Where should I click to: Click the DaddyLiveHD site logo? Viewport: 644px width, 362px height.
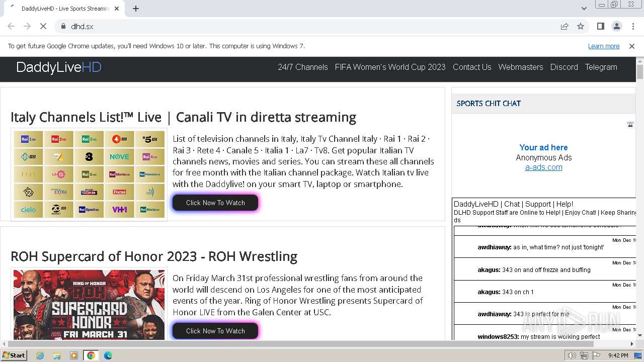point(59,67)
